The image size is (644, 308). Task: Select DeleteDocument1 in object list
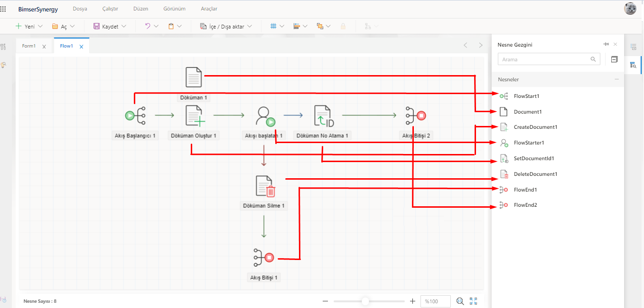coord(535,174)
